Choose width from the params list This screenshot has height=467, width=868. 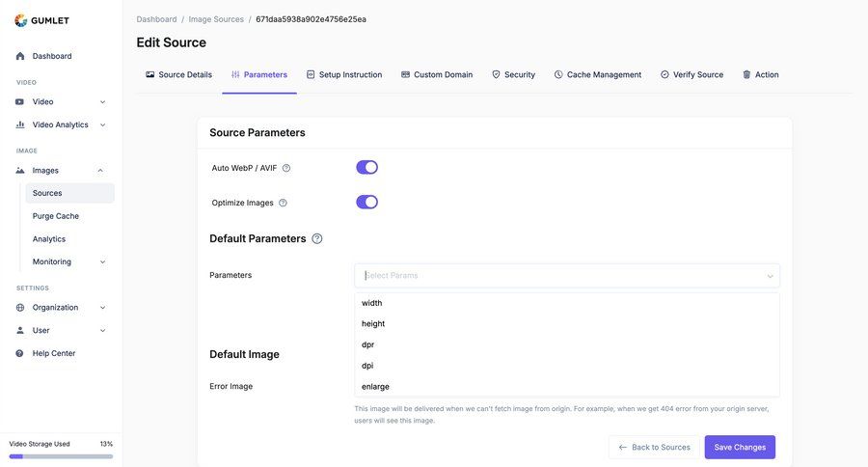[567, 303]
